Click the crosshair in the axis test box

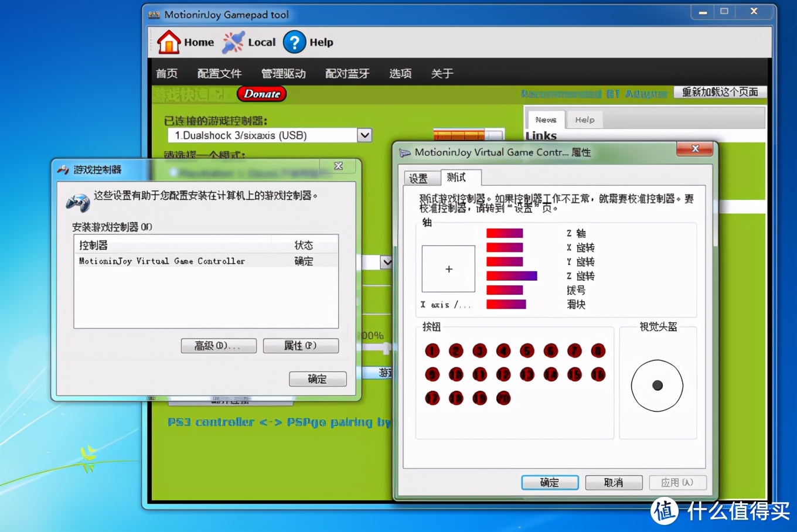coord(448,269)
